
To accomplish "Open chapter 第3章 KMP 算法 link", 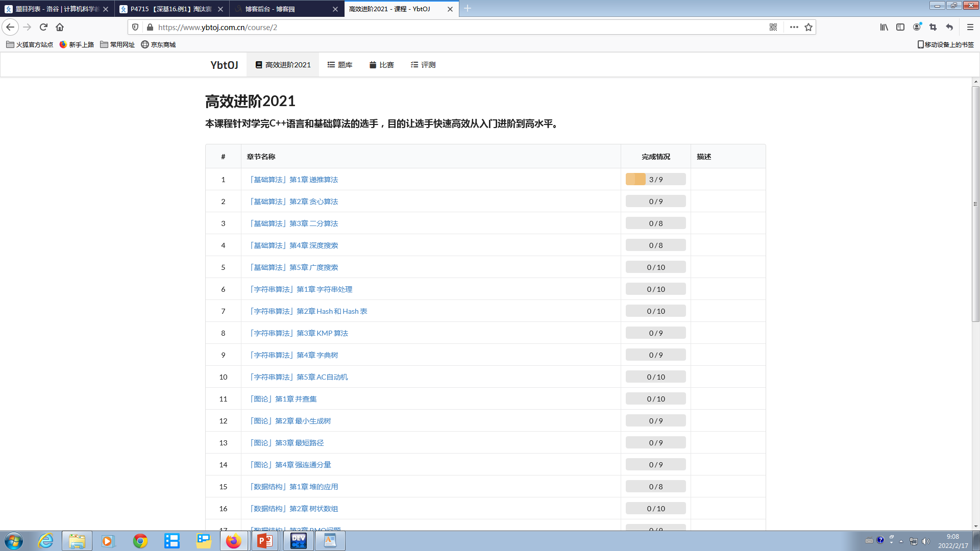I will tap(299, 333).
